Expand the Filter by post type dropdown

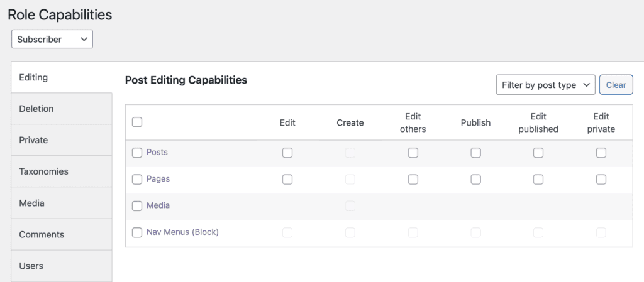[x=545, y=85]
